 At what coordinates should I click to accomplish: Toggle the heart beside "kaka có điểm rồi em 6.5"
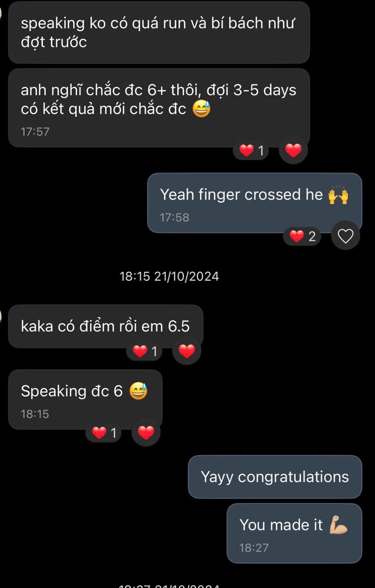(x=187, y=351)
